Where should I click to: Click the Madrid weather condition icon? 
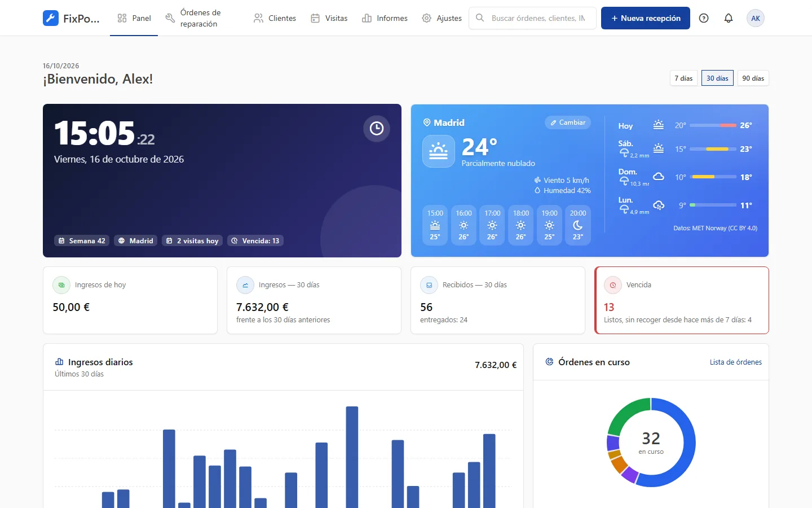click(x=439, y=151)
